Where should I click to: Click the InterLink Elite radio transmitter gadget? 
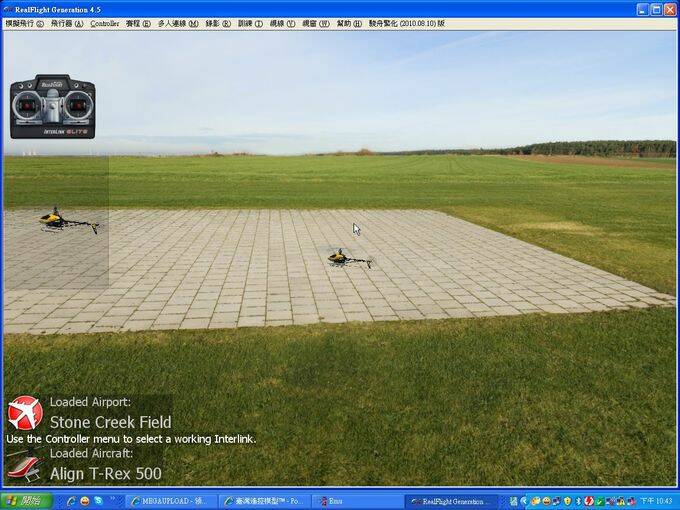52,107
